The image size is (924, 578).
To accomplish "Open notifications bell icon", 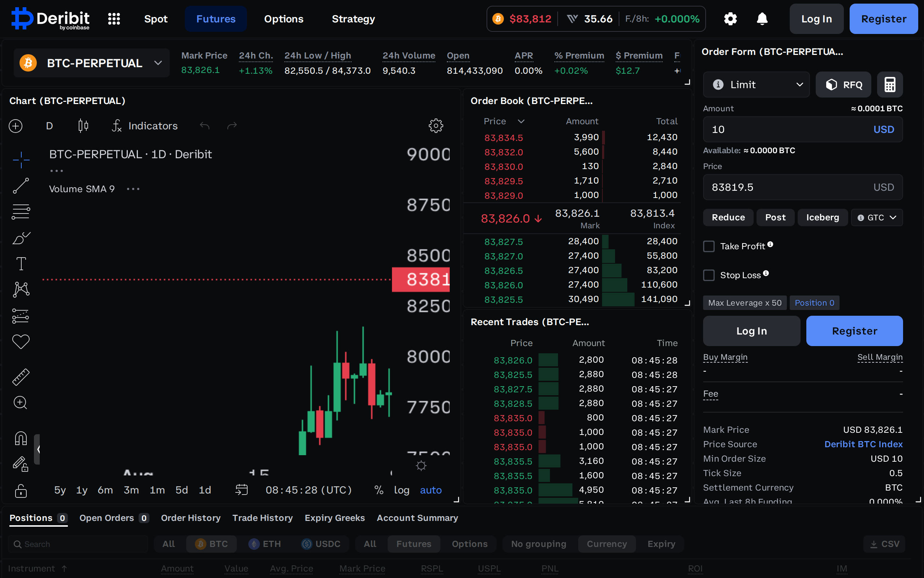I will click(x=762, y=19).
